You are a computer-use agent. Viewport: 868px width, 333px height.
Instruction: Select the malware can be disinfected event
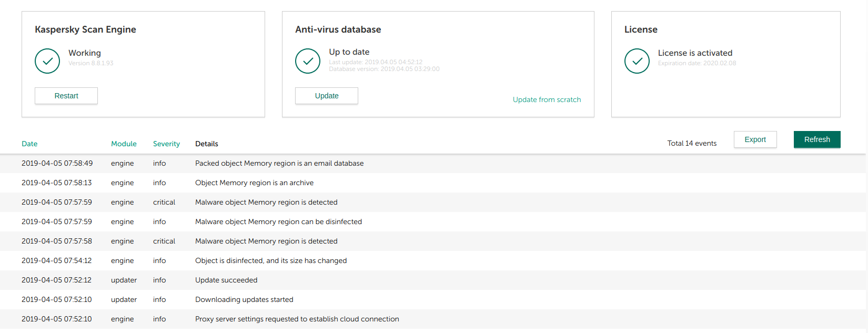pyautogui.click(x=278, y=222)
